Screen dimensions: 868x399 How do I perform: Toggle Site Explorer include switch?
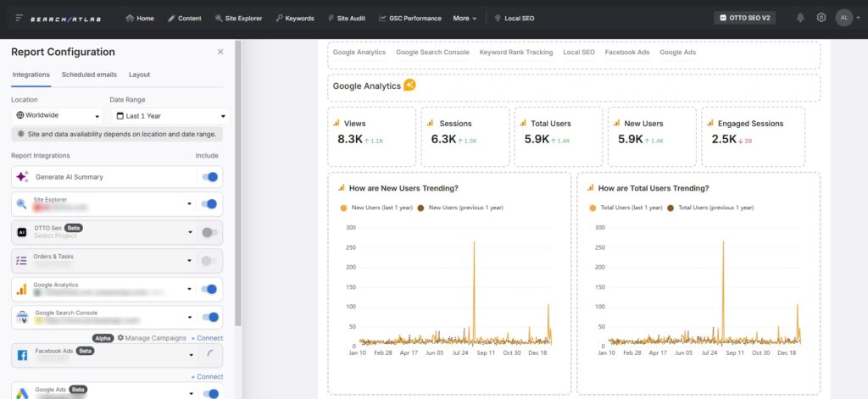(x=209, y=204)
